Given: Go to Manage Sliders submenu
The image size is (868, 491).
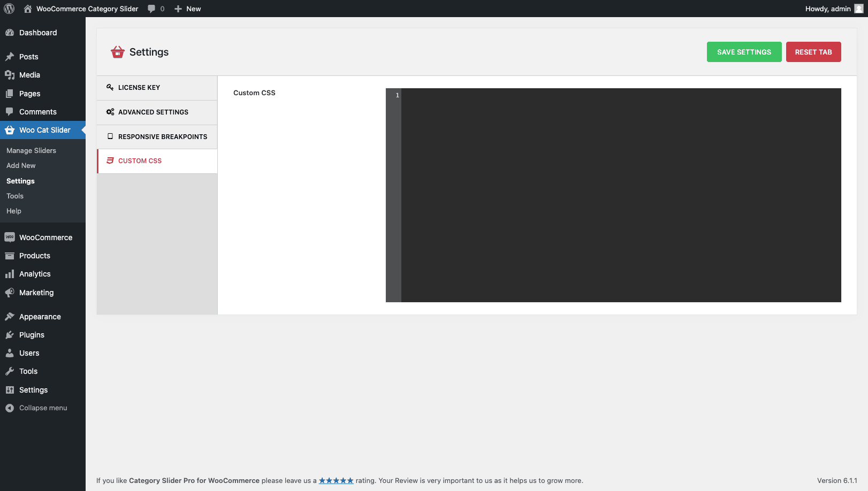Looking at the screenshot, I should (31, 151).
